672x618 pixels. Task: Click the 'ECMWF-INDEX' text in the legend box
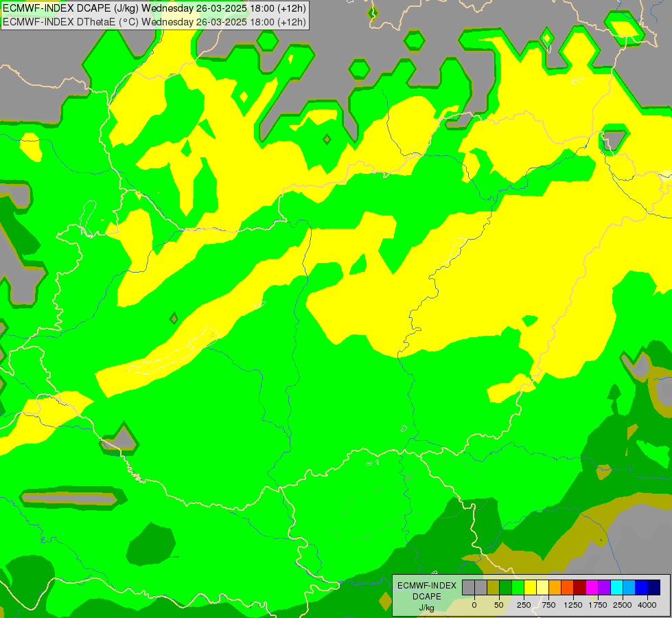[x=427, y=586]
